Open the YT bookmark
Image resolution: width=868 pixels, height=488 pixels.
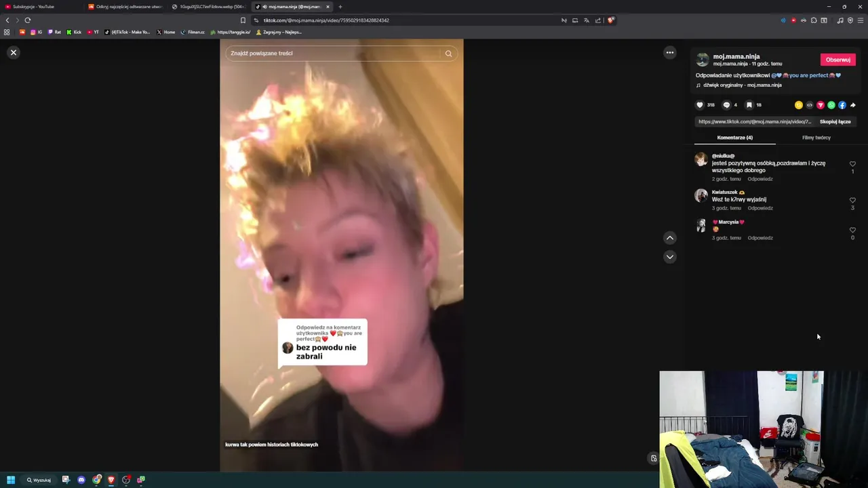(94, 32)
